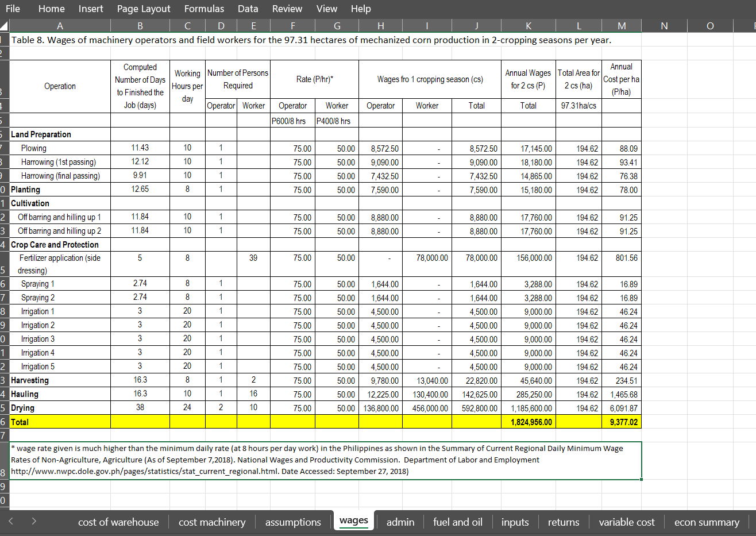The width and height of the screenshot is (756, 536).
Task: Select column A header
Action: (60, 26)
